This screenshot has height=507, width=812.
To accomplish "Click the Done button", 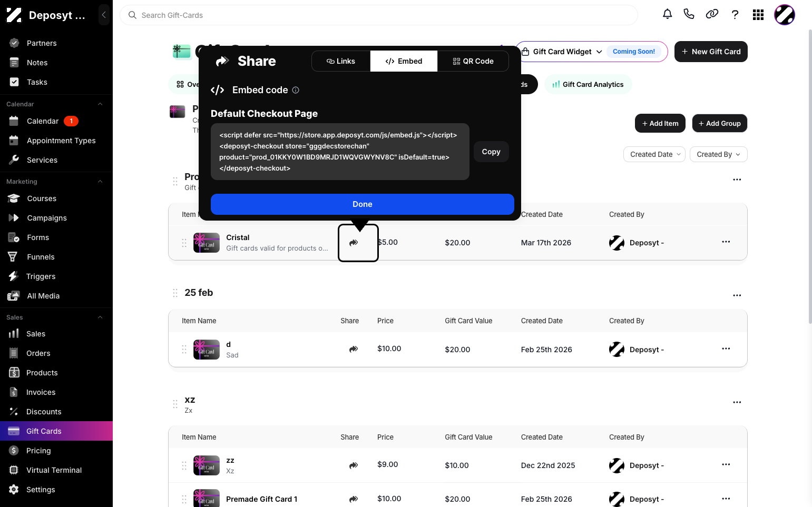I will click(x=363, y=204).
